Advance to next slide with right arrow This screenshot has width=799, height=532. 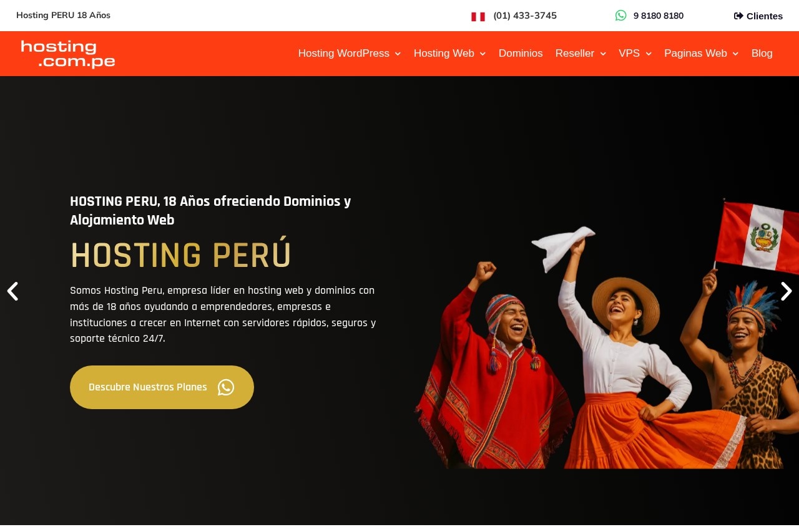click(x=787, y=291)
